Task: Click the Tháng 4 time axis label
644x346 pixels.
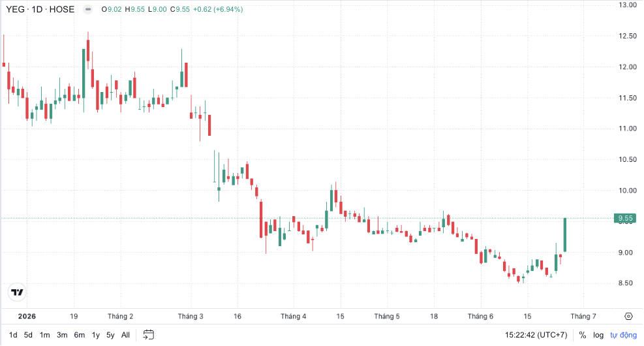Action: coord(293,316)
